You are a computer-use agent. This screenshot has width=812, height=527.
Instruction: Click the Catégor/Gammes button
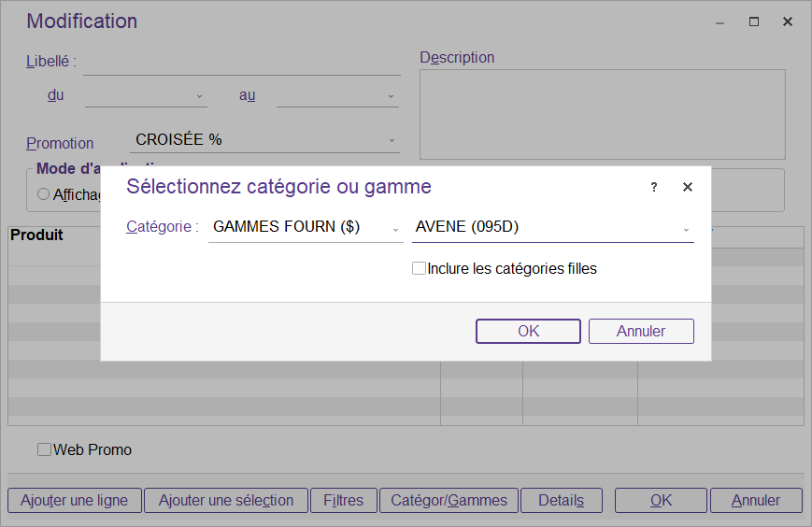449,500
